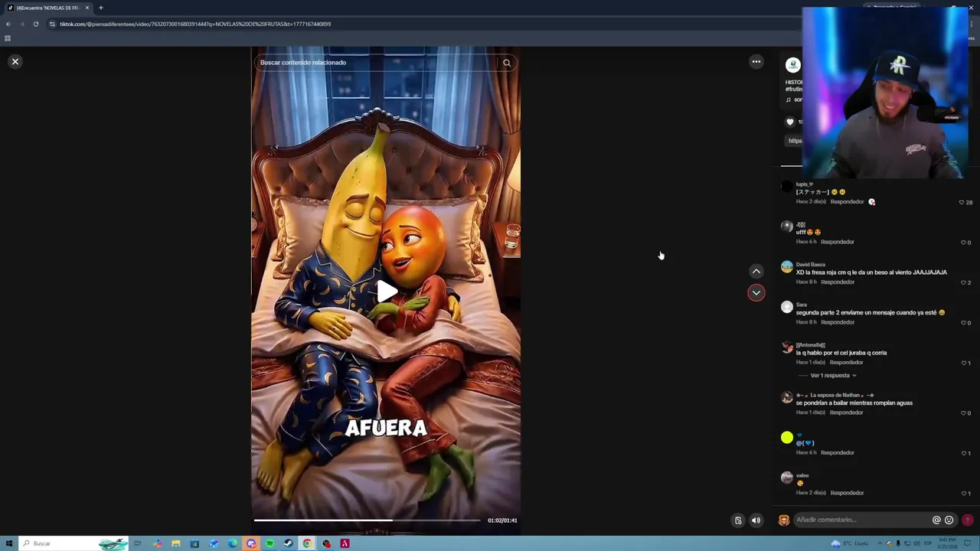
Task: Click the username 'David Baeza'
Action: click(x=810, y=265)
